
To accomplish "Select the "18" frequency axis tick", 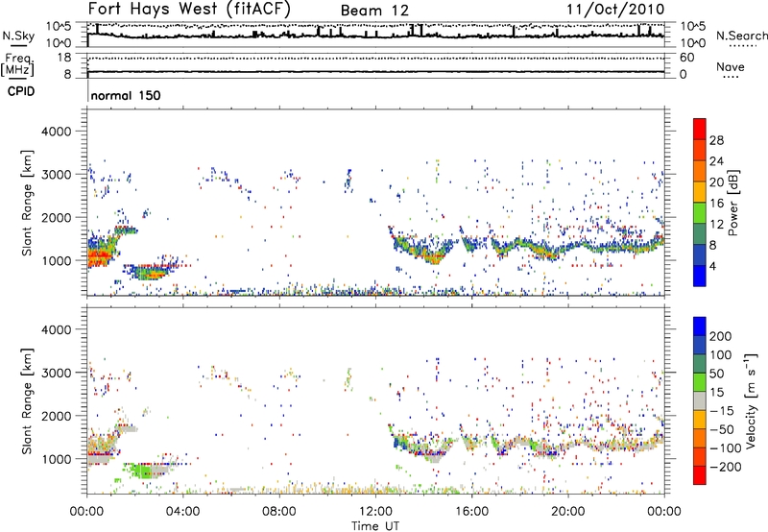I will (x=64, y=58).
